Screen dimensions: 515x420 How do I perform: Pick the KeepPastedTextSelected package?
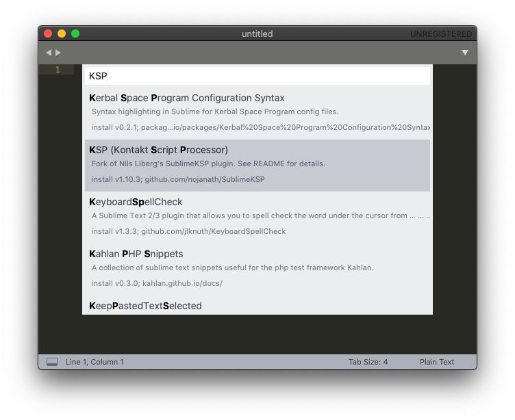pyautogui.click(x=145, y=306)
